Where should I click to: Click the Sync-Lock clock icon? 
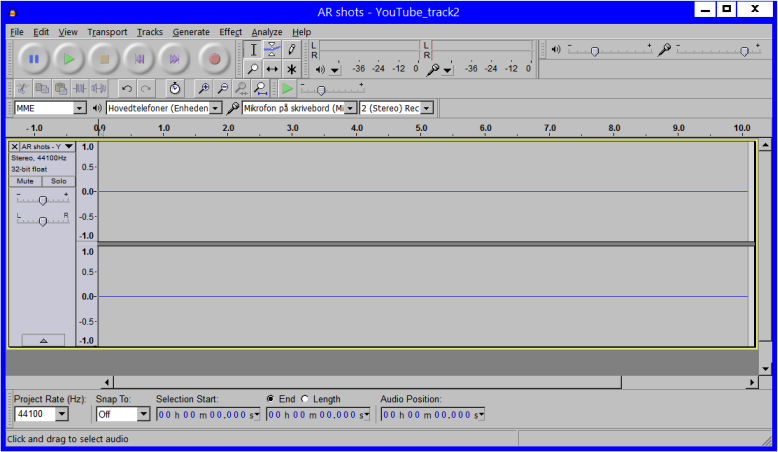pos(175,89)
